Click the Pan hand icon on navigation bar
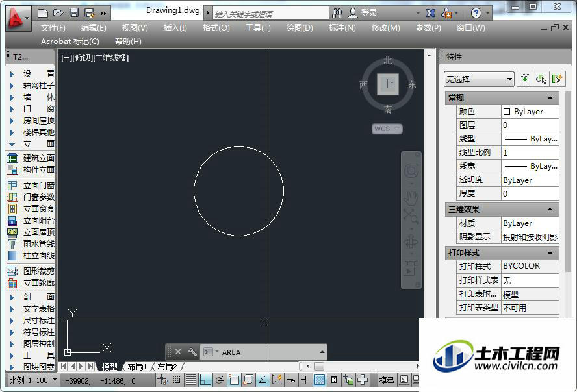Viewport: 577px width, 392px height. (411, 198)
